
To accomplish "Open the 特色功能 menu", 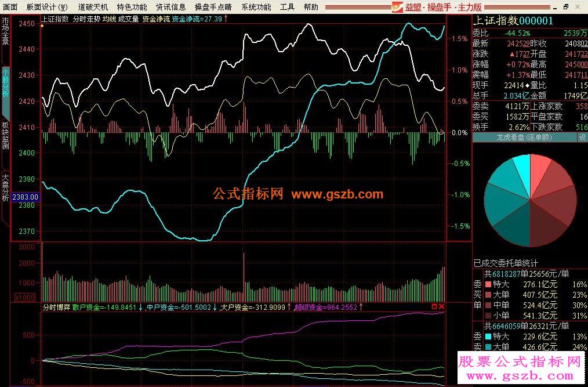I will click(132, 7).
